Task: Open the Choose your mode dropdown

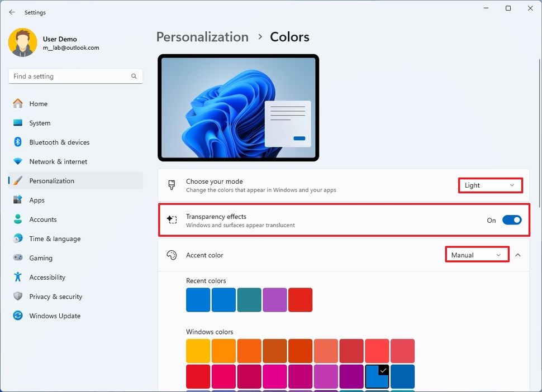Action: coord(489,185)
